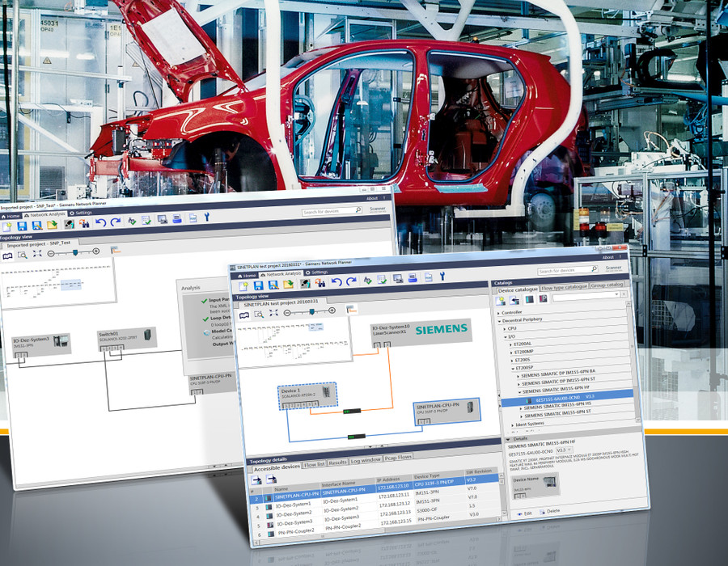
Task: Click the Search for devices field in front window
Action: coord(566,271)
